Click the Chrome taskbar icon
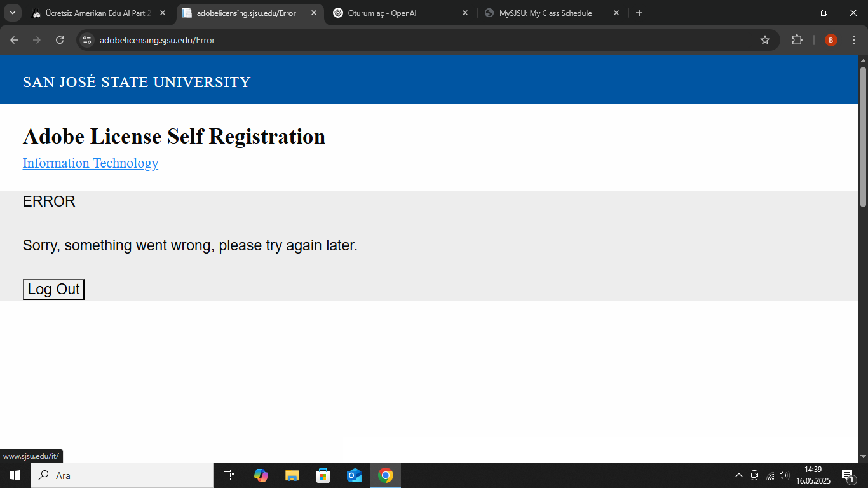The width and height of the screenshot is (868, 488). pos(386,475)
